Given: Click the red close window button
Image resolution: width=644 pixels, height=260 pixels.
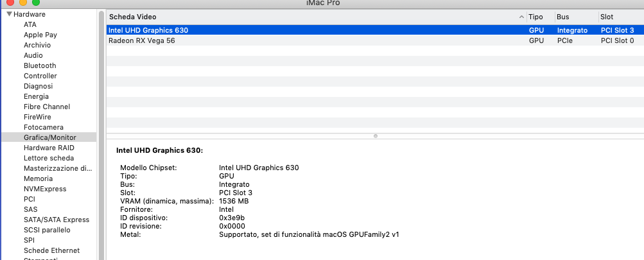Looking at the screenshot, I should click(x=10, y=2).
